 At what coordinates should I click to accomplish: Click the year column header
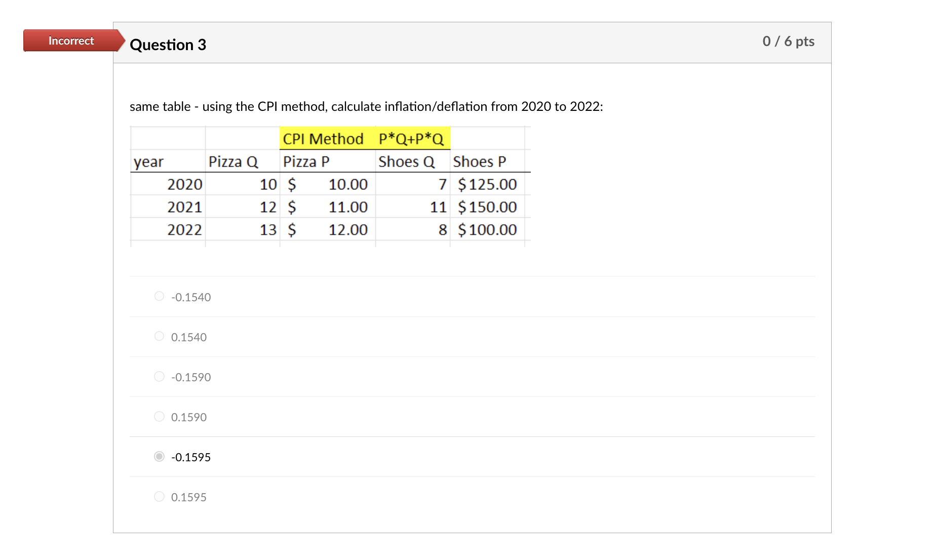click(x=147, y=162)
